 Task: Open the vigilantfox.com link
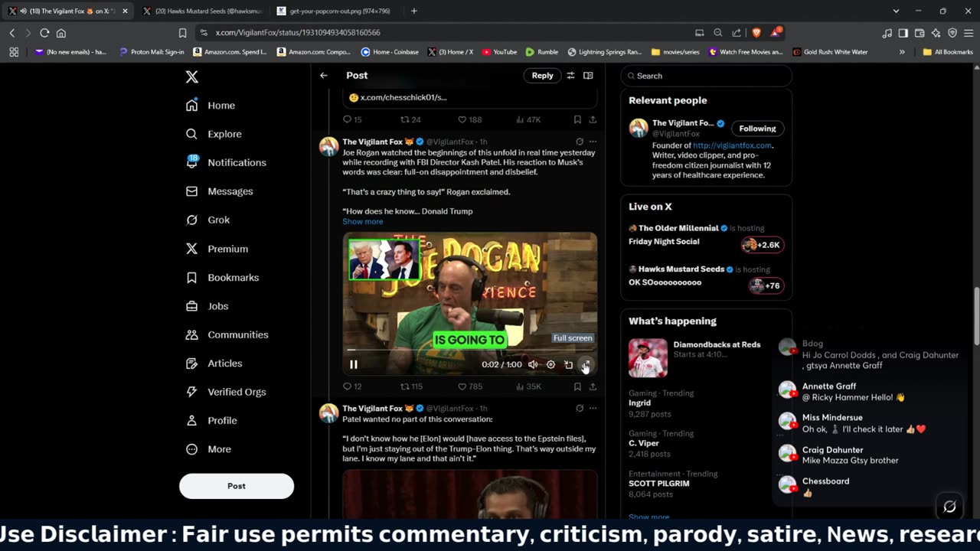tap(732, 145)
